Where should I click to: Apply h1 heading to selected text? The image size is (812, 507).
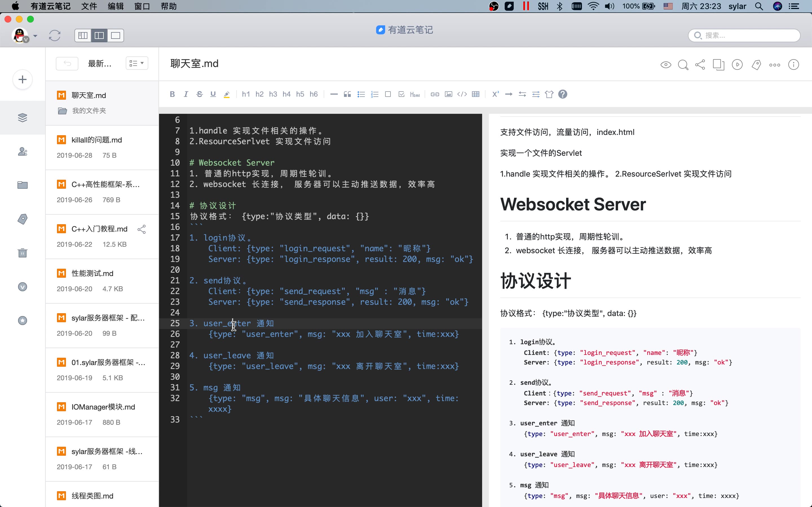[246, 94]
